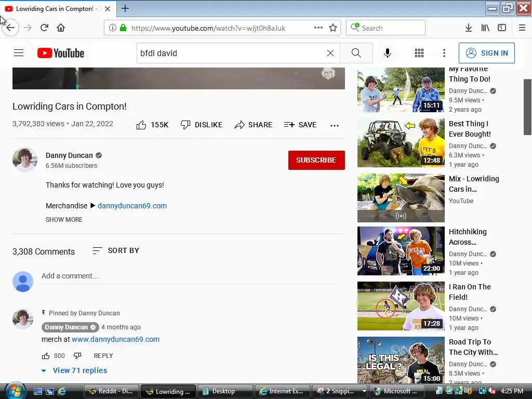Open Danny Duncan channel name link
The height and width of the screenshot is (399, 532).
pos(69,155)
